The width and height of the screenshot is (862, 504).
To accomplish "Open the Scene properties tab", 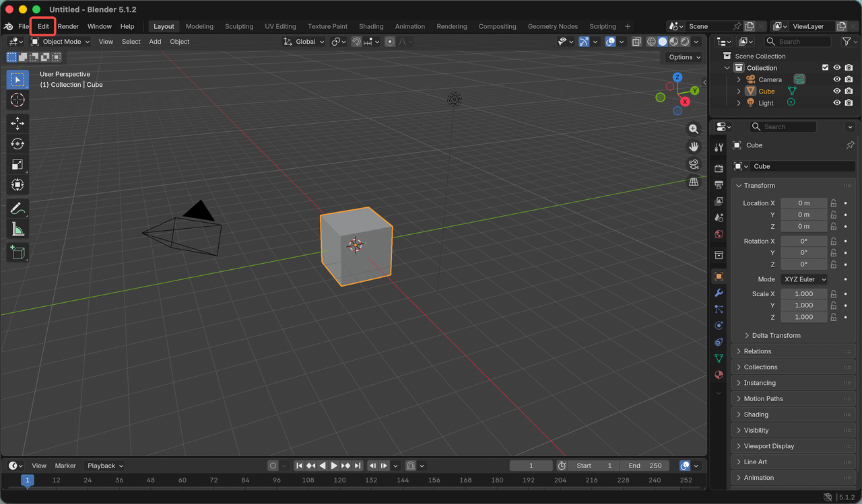I will pos(719,218).
